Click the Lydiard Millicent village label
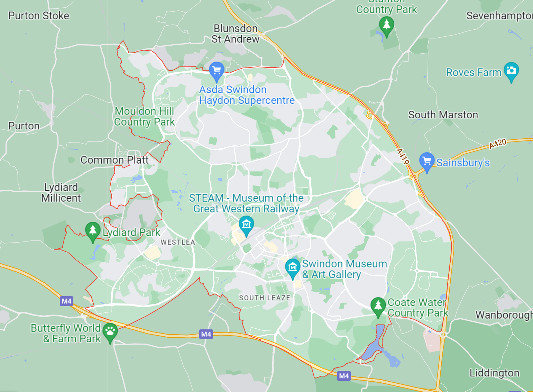The width and height of the screenshot is (533, 392). point(61,193)
